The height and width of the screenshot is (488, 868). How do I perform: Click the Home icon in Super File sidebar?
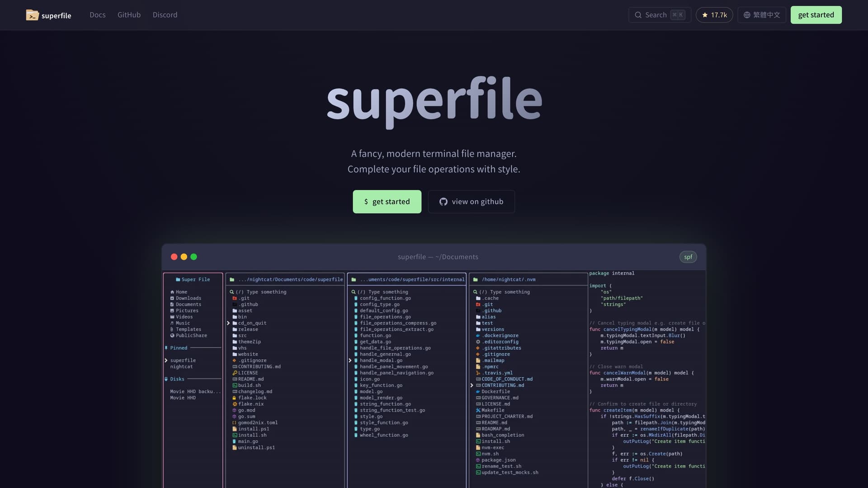[x=172, y=292]
